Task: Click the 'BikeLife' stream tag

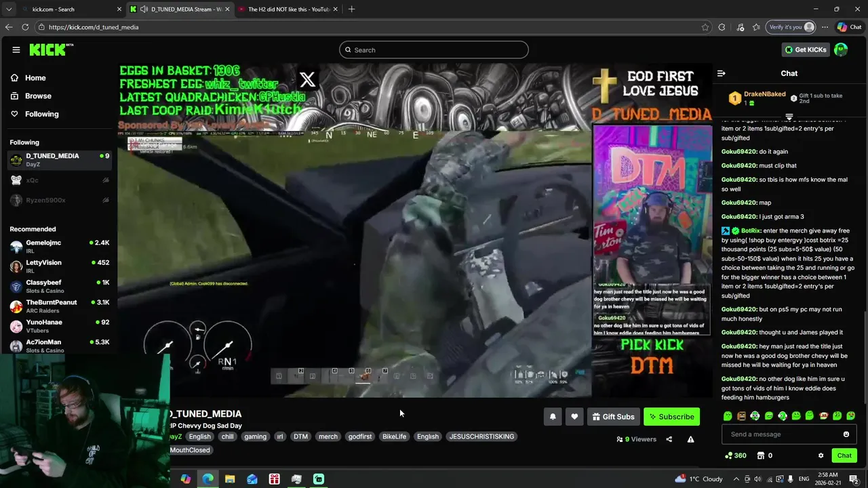Action: [394, 436]
